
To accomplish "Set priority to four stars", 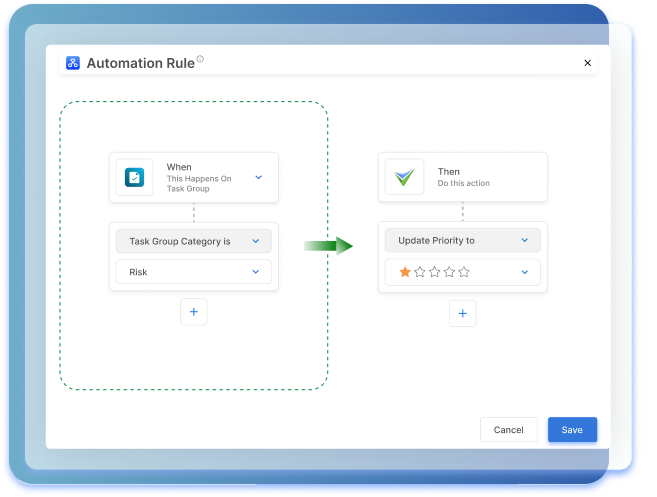I will pyautogui.click(x=449, y=272).
